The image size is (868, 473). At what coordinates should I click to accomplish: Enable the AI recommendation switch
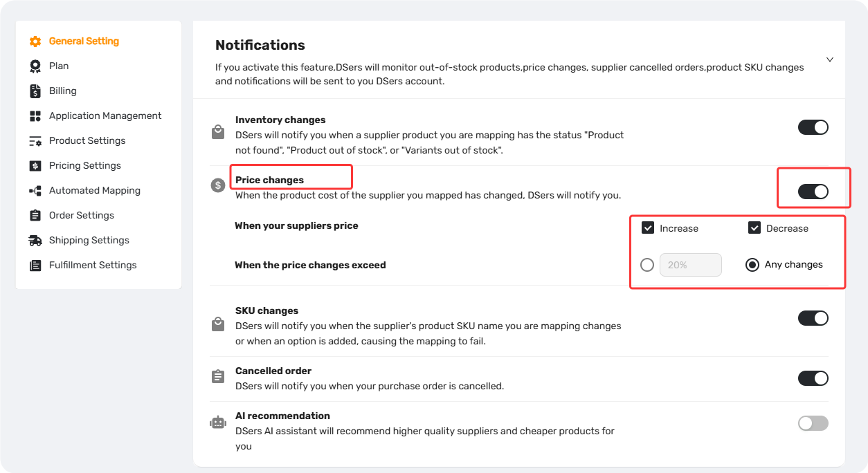click(x=813, y=423)
